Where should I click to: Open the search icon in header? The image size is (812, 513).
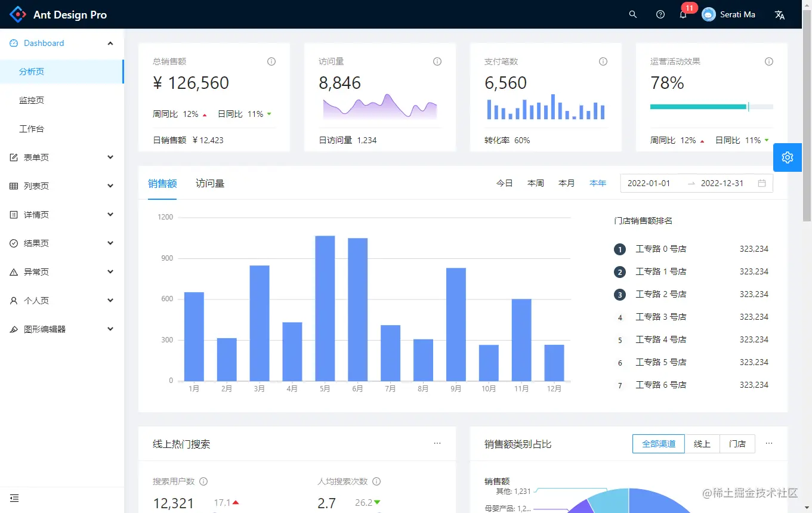click(633, 14)
